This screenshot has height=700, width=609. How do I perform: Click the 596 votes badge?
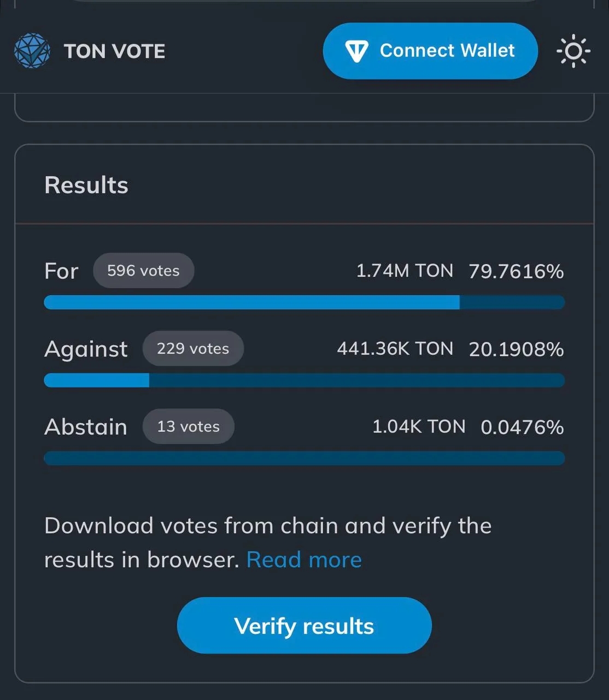(143, 271)
